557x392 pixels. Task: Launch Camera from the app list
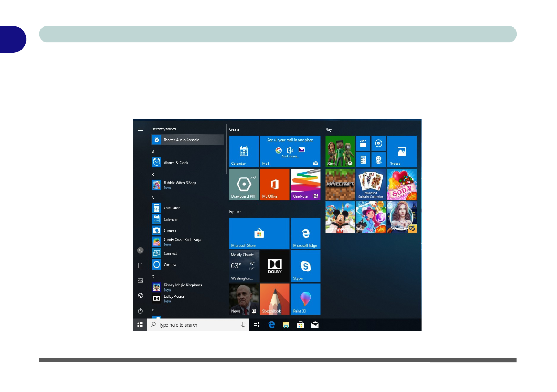tap(188, 231)
